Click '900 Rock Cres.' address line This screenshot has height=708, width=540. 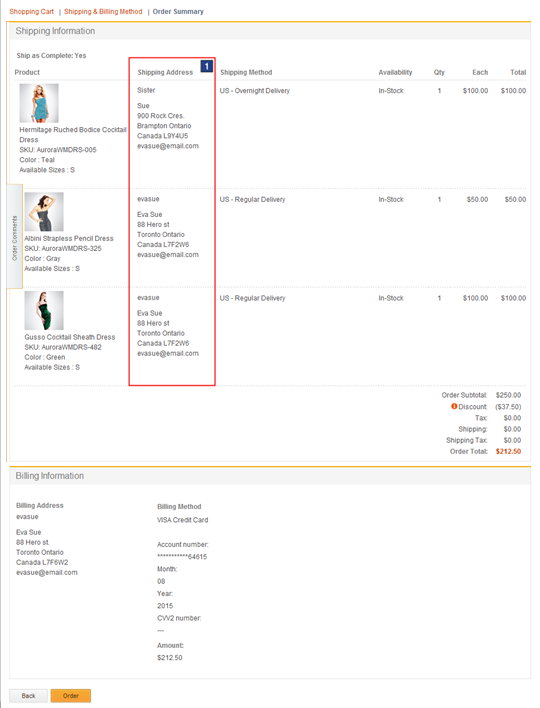[161, 116]
